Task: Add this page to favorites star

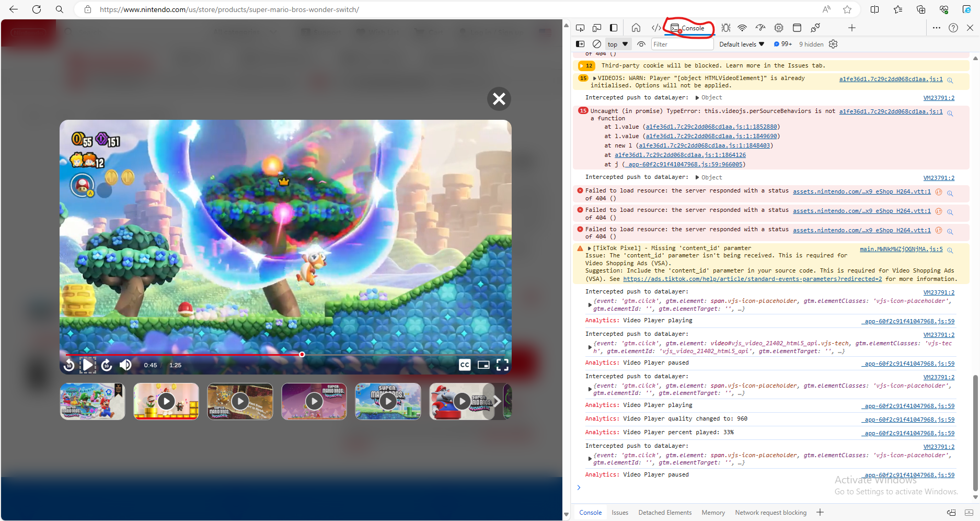Action: (x=847, y=9)
